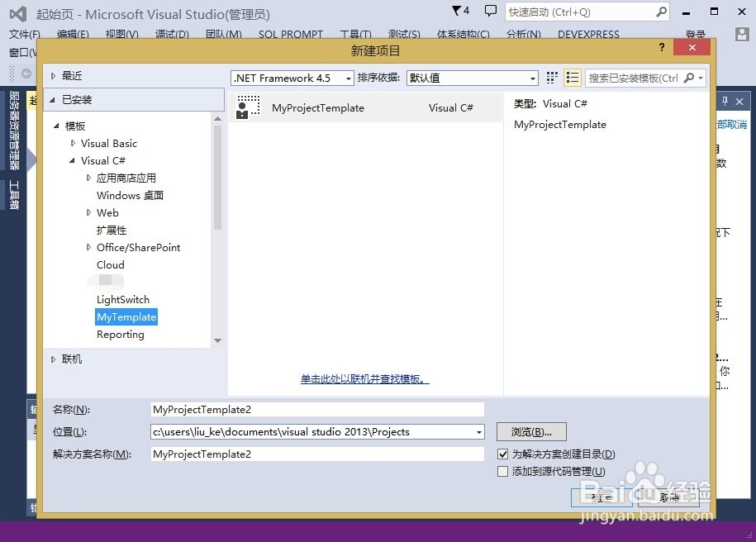Open dialog help question mark
The height and width of the screenshot is (542, 756).
click(662, 47)
